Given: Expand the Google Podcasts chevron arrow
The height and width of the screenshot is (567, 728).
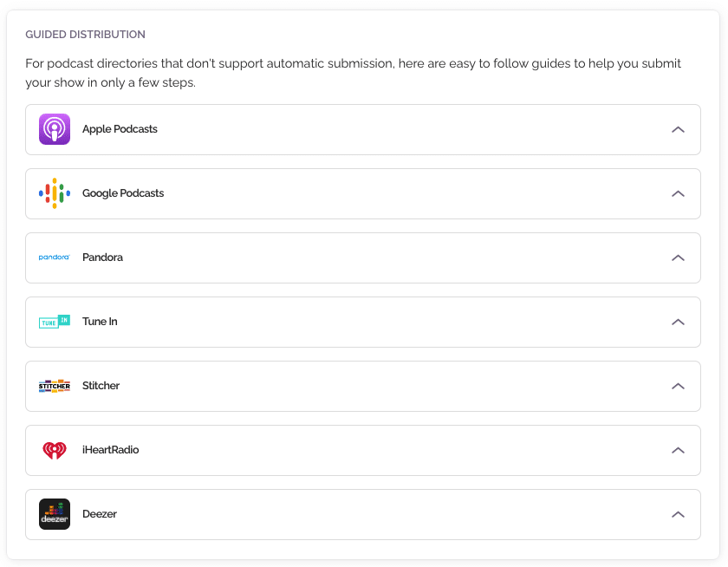Looking at the screenshot, I should coord(678,193).
